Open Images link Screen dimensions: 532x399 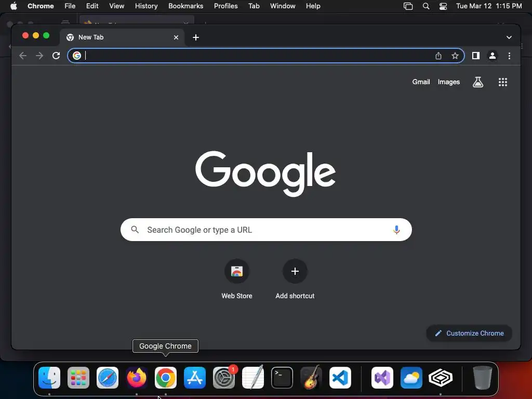(x=448, y=82)
